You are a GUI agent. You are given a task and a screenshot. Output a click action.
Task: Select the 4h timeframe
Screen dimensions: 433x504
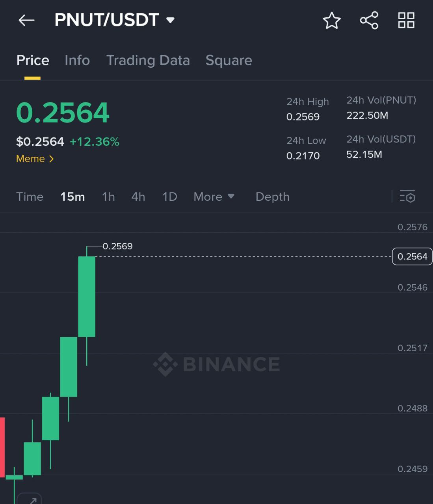138,196
